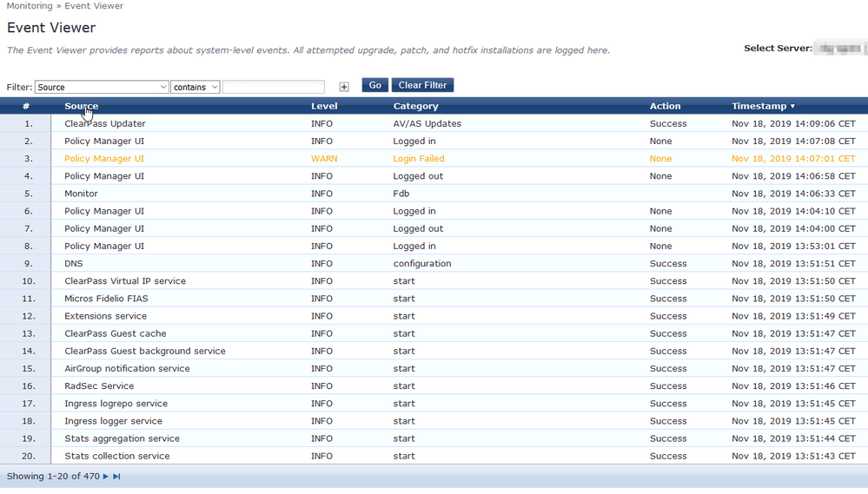The width and height of the screenshot is (868, 494).
Task: Add another filter with the plus icon
Action: (x=344, y=87)
